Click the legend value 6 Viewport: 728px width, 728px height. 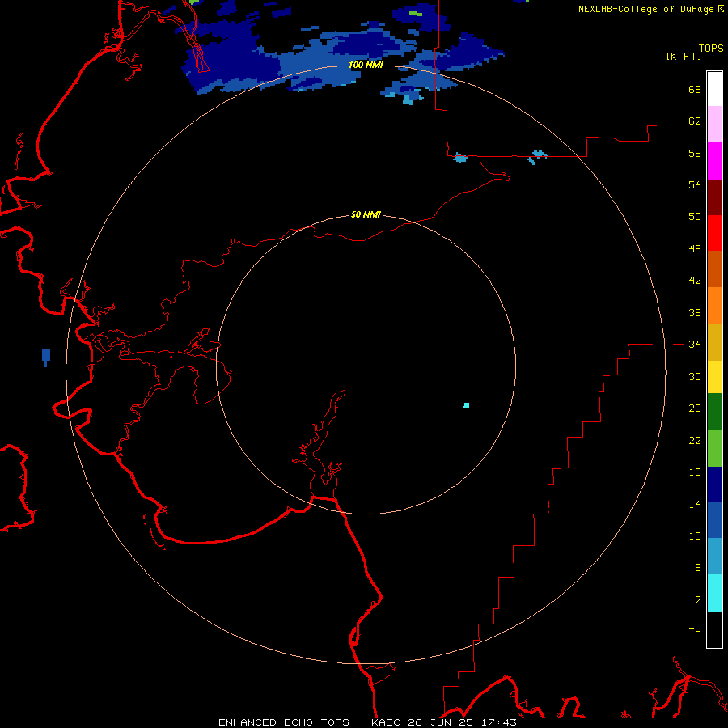click(697, 567)
